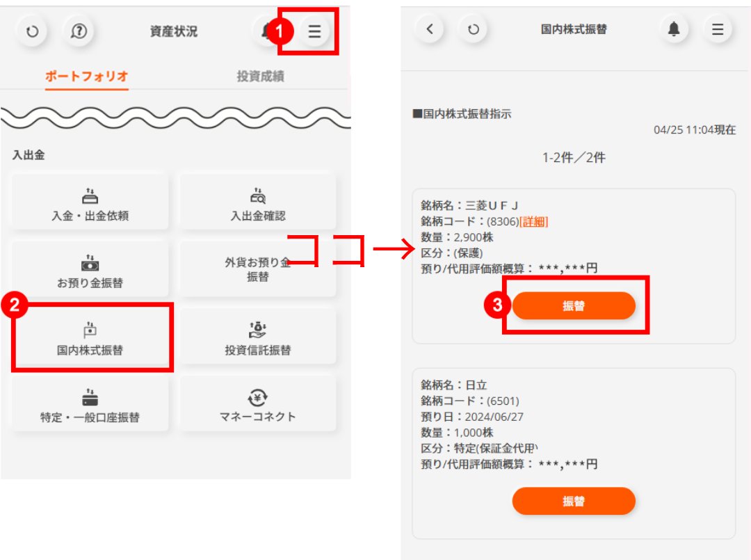
Task: Click the お預り金振替 cash icon
Action: click(x=90, y=263)
